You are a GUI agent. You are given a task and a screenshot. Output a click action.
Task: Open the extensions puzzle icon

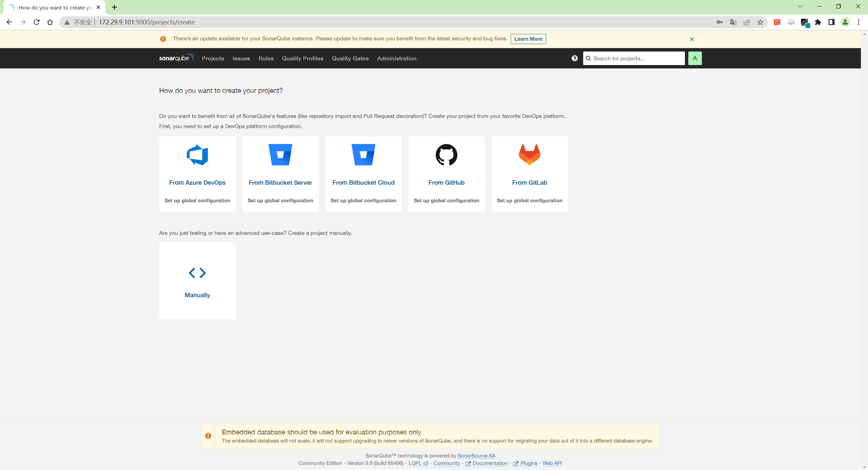[x=818, y=22]
